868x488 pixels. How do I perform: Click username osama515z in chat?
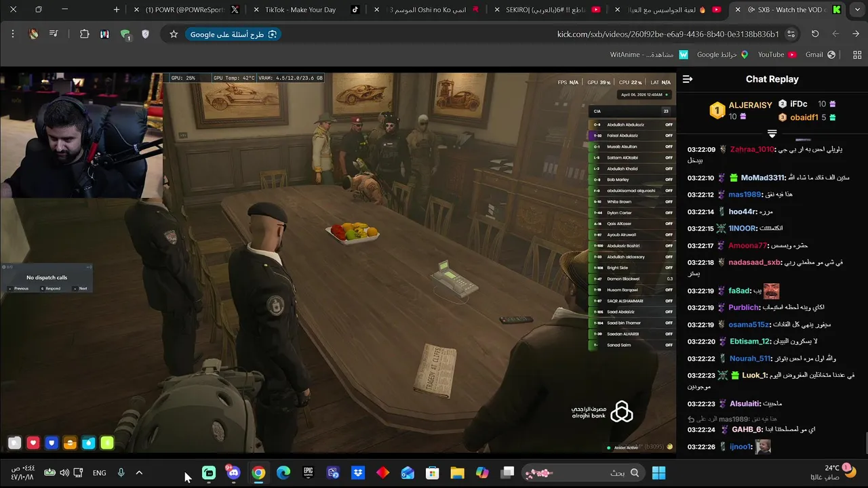coord(749,325)
